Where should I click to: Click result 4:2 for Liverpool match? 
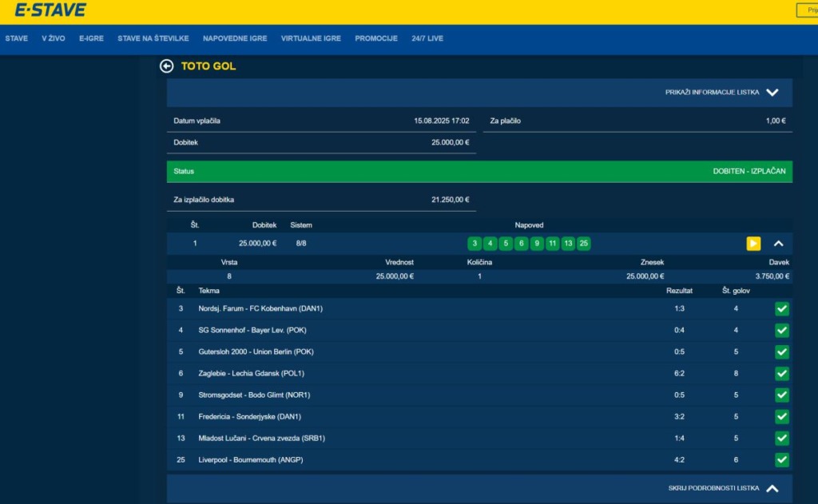(x=679, y=460)
